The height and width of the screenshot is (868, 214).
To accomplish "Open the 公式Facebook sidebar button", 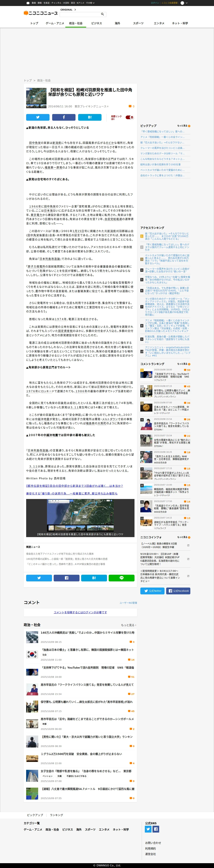I will point(178,591).
